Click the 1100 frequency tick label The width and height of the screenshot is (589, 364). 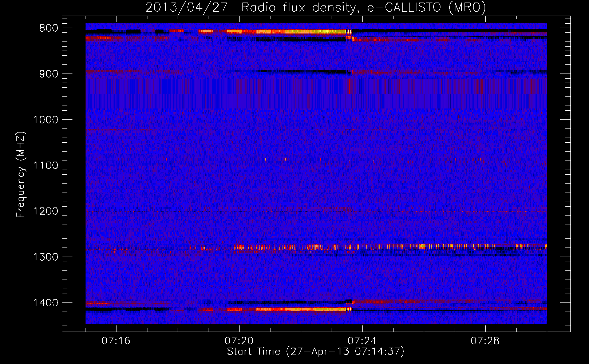pyautogui.click(x=46, y=166)
